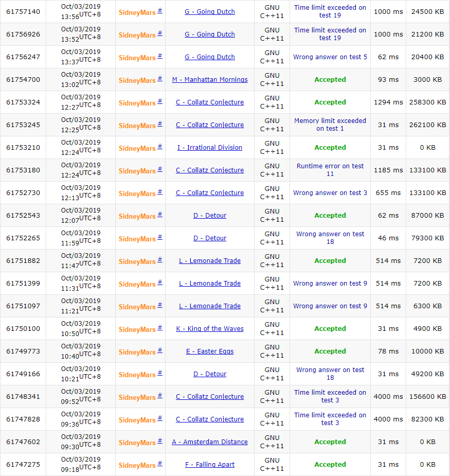Click the # icon in submission 61751882 row

point(160,259)
